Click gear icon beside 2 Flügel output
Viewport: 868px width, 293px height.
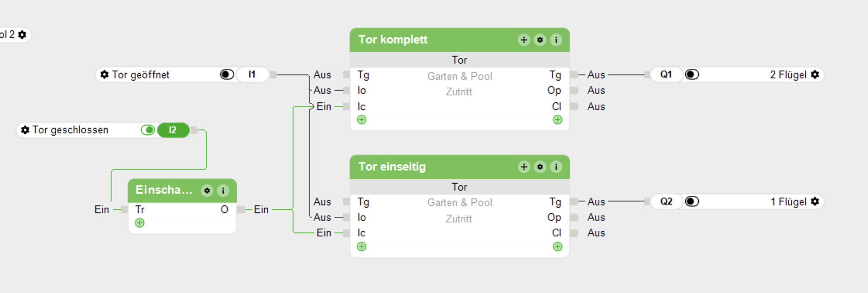coord(815,74)
